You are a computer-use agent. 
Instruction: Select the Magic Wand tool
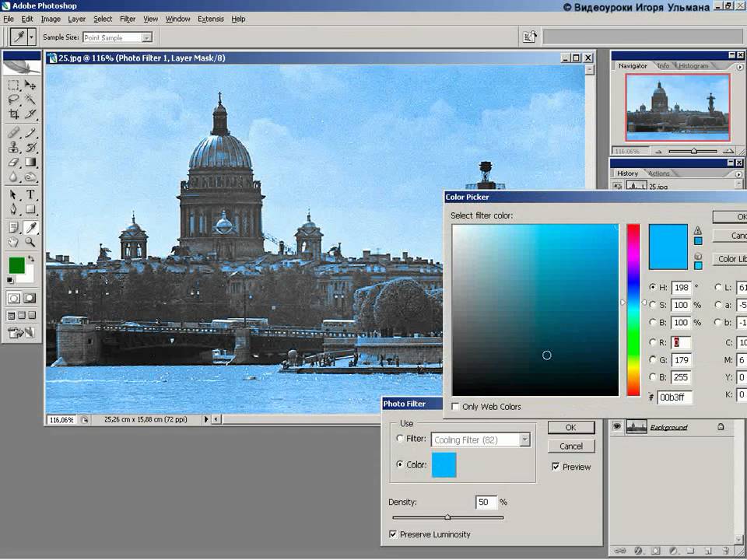click(x=30, y=100)
